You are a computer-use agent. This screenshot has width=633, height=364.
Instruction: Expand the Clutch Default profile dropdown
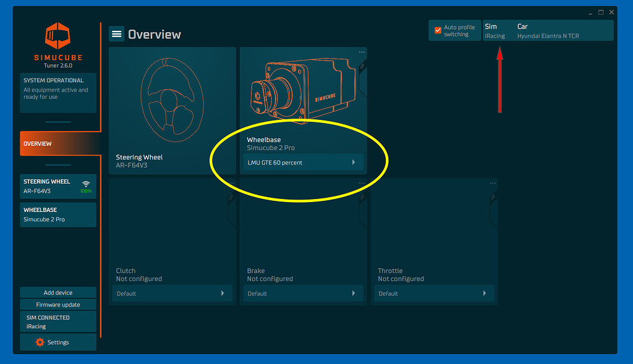pyautogui.click(x=171, y=293)
